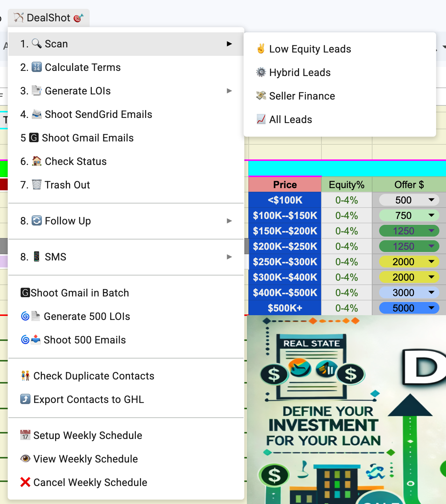Click the eye icon for View Weekly Schedule

click(x=25, y=459)
